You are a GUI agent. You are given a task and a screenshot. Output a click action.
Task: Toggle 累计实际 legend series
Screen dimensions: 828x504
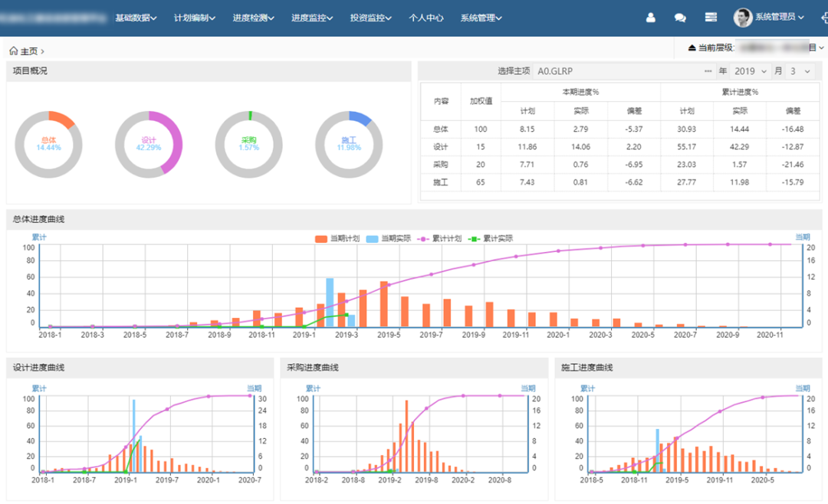[491, 238]
